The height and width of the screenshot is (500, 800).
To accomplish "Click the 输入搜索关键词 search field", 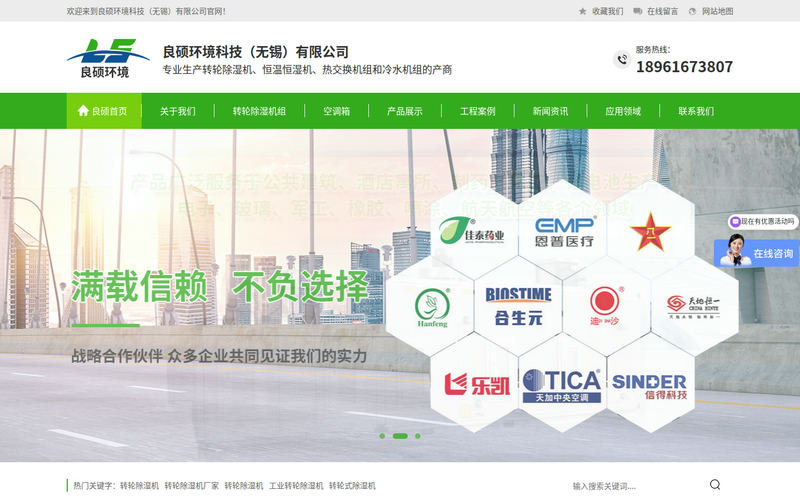I will 638,486.
